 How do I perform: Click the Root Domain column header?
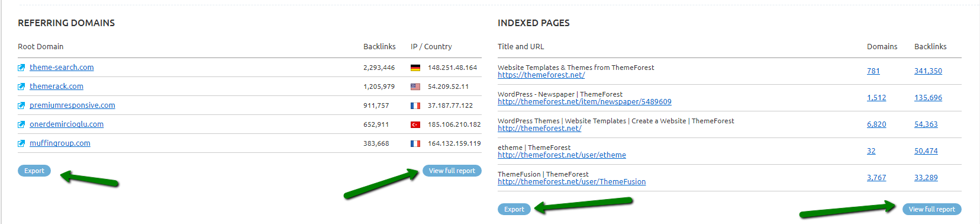point(40,47)
